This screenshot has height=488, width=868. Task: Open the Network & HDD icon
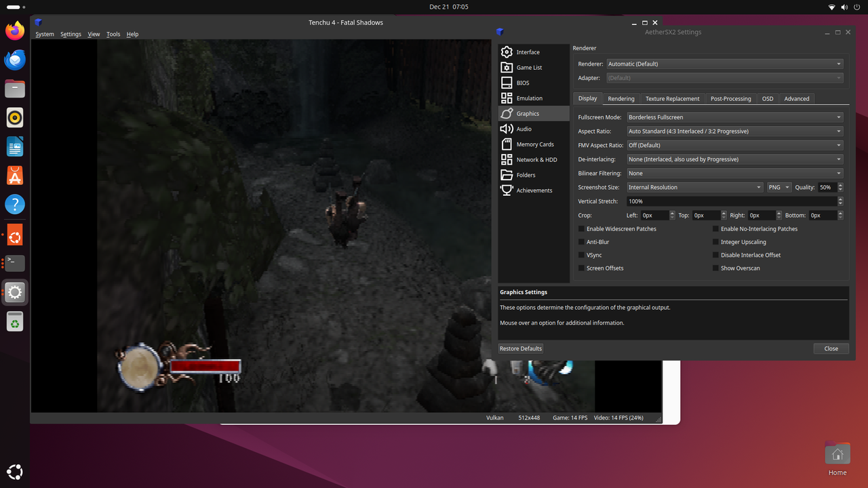click(x=507, y=159)
